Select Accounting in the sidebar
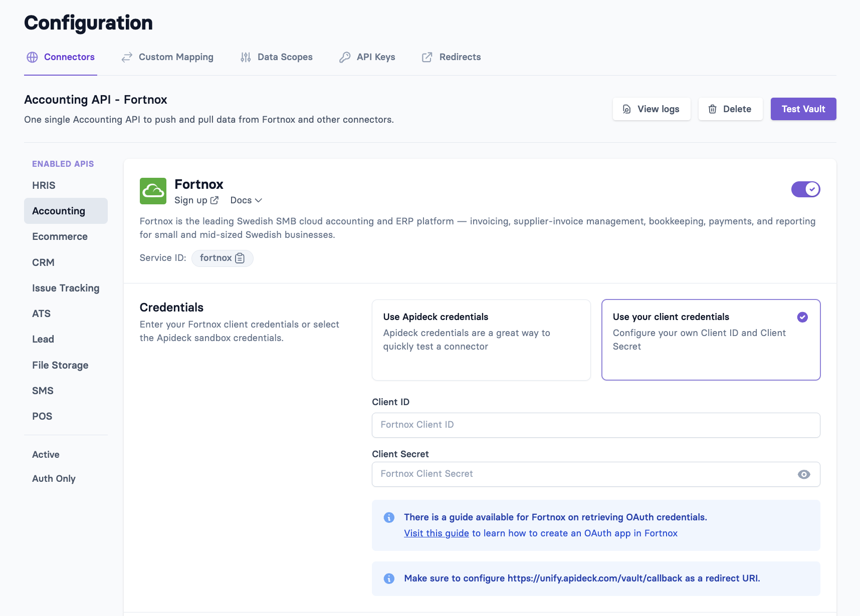The height and width of the screenshot is (616, 860). coord(66,211)
